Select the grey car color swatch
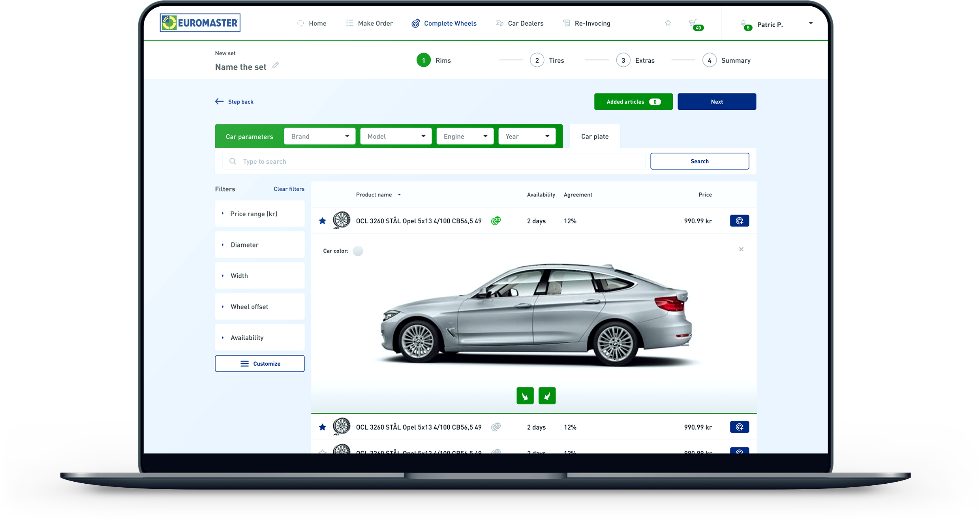 point(358,251)
